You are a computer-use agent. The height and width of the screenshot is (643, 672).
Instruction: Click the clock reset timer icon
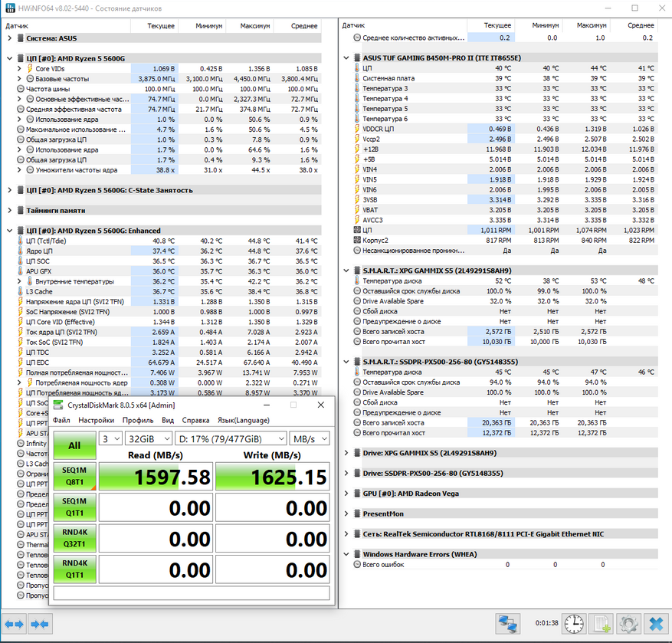point(573,624)
